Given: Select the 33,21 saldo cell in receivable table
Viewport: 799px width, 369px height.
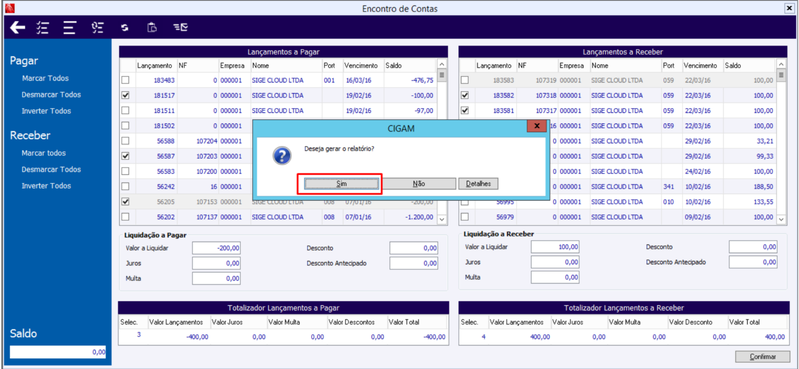Looking at the screenshot, I should 766,141.
